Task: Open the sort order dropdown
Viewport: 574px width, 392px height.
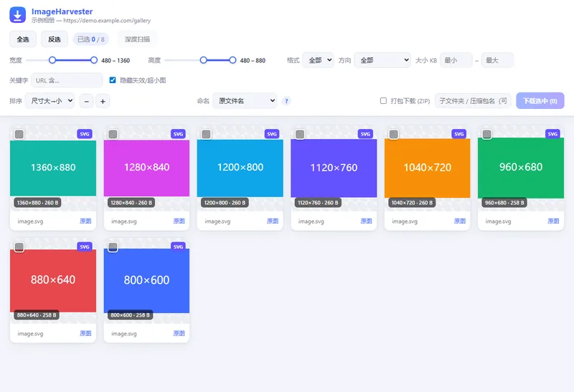Action: 50,101
